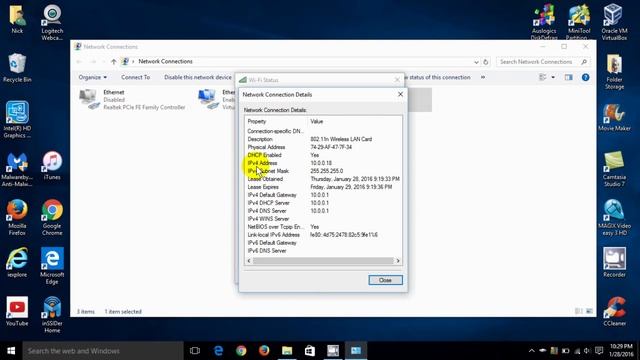This screenshot has height=360, width=640.
Task: Select the Physical Address row
Action: pos(323,147)
